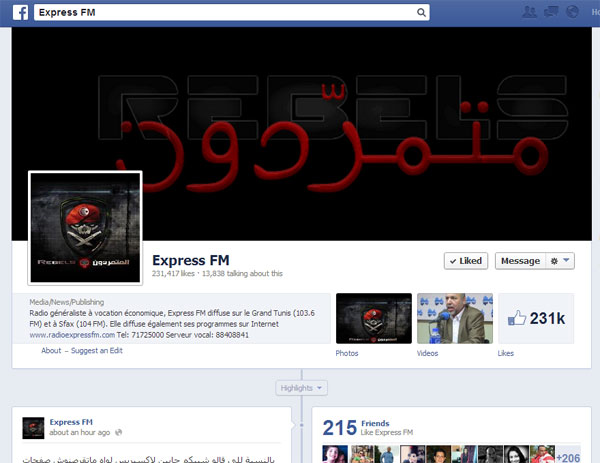600x463 pixels.
Task: Click the page profile picture
Action: click(85, 228)
